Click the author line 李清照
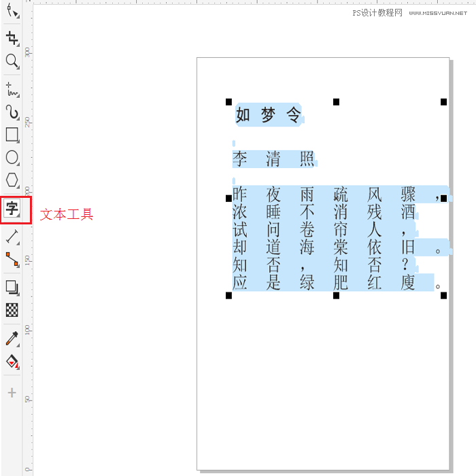Viewport: 476px width, 476px height. (x=273, y=160)
